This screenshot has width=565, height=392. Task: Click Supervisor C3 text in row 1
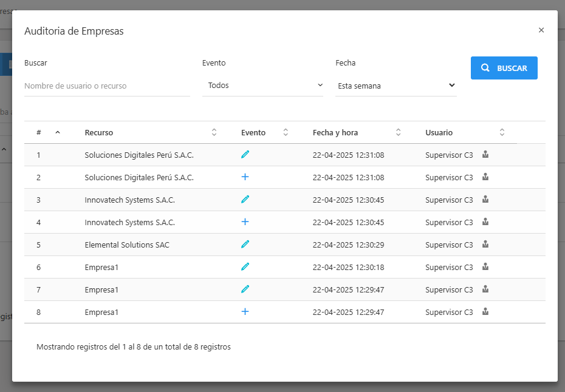coord(449,155)
